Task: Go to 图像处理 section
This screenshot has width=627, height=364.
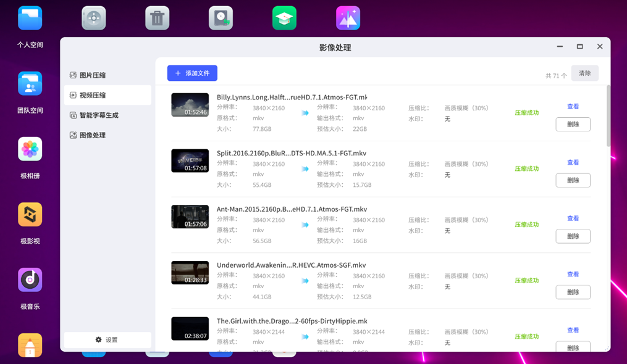Action: [107, 135]
